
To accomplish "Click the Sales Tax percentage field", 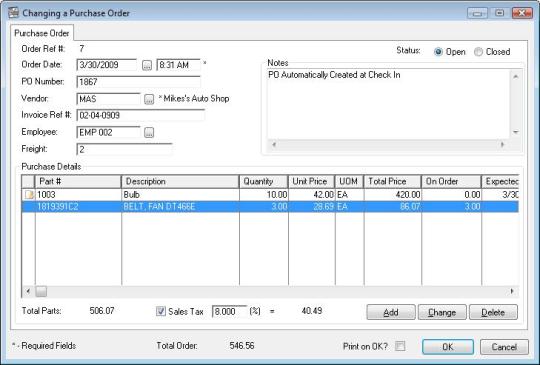I will [229, 311].
